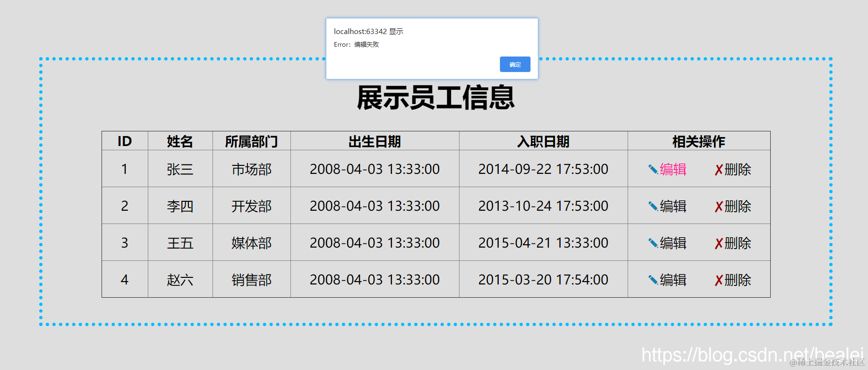Click the name cell 李四
This screenshot has height=370, width=868.
coord(180,206)
